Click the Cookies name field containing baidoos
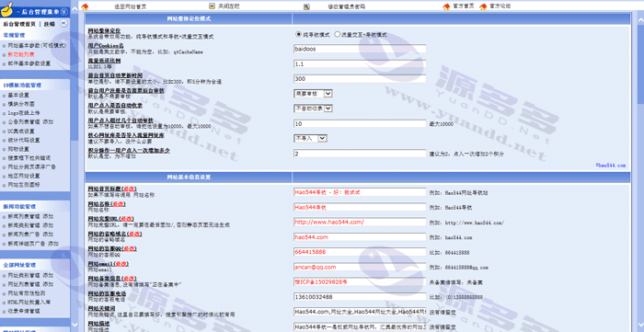Screen dimensions: 644x332 tap(360, 49)
